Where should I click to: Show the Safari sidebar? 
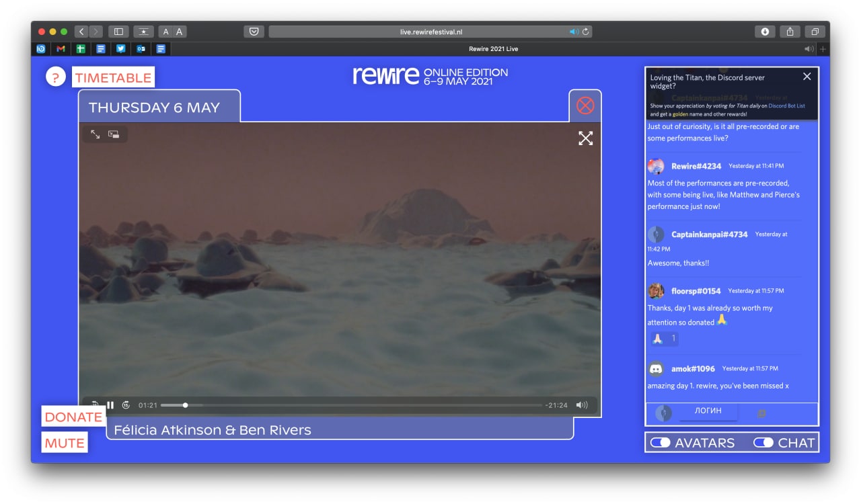pos(118,32)
